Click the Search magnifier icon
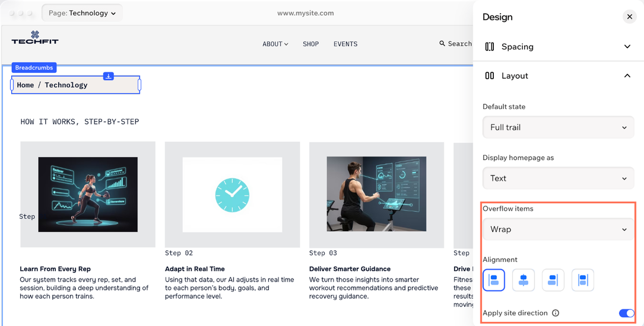The width and height of the screenshot is (644, 326). click(442, 43)
